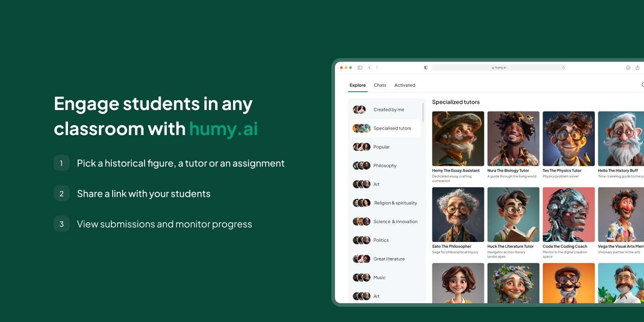Open the Sato The Philosopher portrait
This screenshot has width=644, height=322.
[x=458, y=215]
